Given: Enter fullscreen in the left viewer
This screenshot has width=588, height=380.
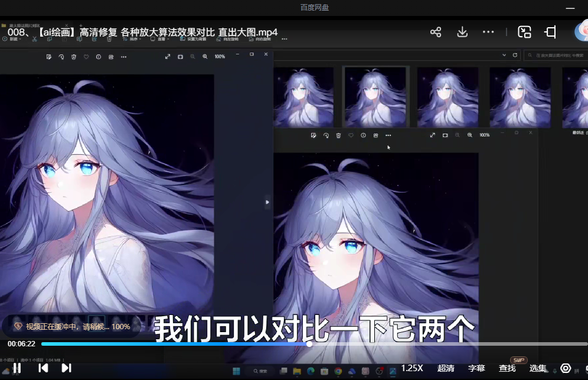Looking at the screenshot, I should click(x=168, y=56).
